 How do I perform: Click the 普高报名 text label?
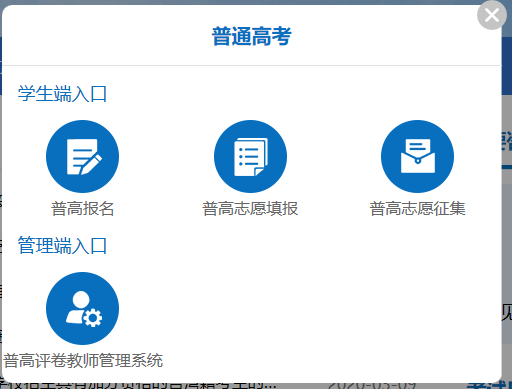point(82,209)
